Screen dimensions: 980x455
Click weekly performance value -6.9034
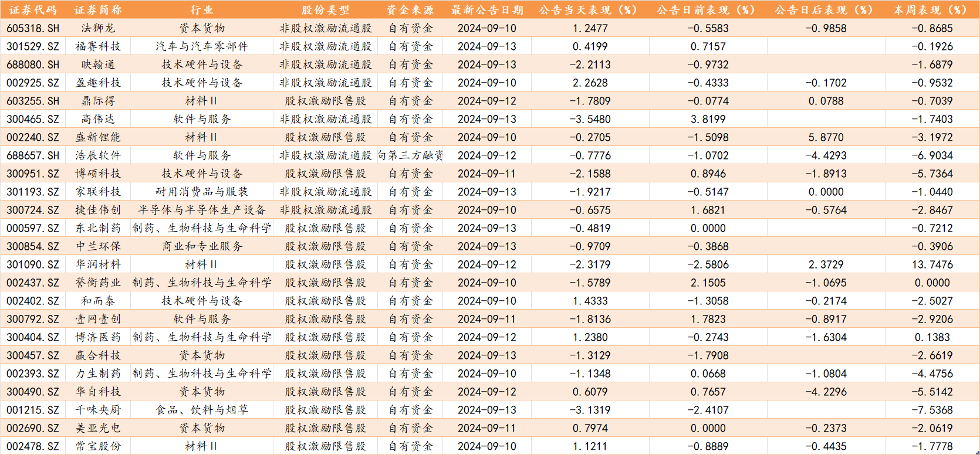[x=932, y=155]
